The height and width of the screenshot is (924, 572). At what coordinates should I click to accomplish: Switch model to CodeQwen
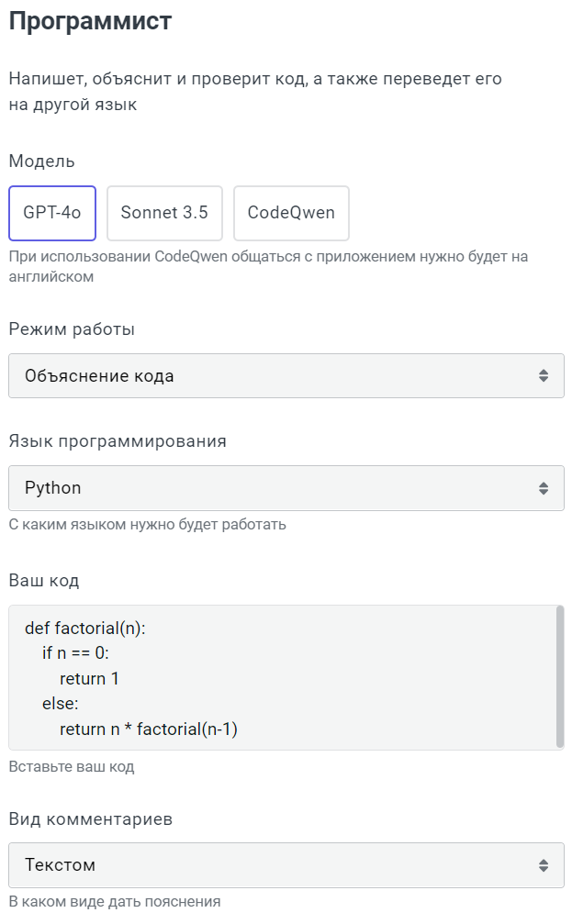pyautogui.click(x=291, y=213)
